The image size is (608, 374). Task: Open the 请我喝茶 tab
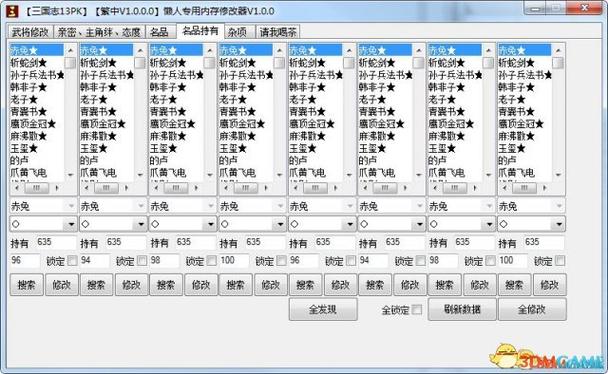[278, 32]
